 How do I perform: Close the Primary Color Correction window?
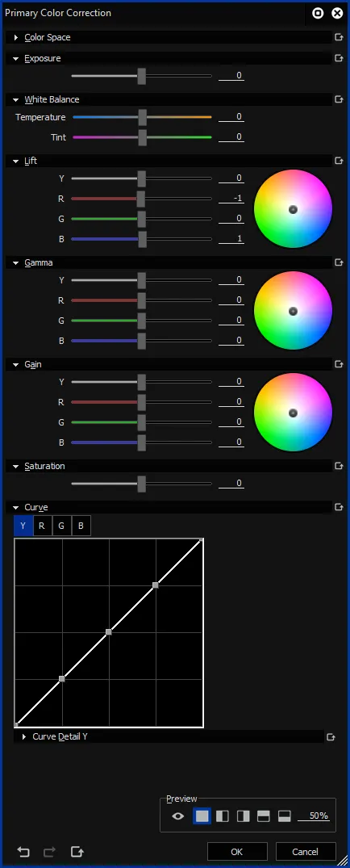pos(337,13)
